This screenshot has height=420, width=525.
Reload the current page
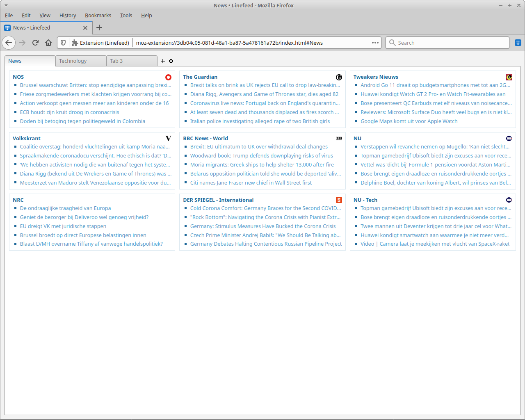[35, 43]
